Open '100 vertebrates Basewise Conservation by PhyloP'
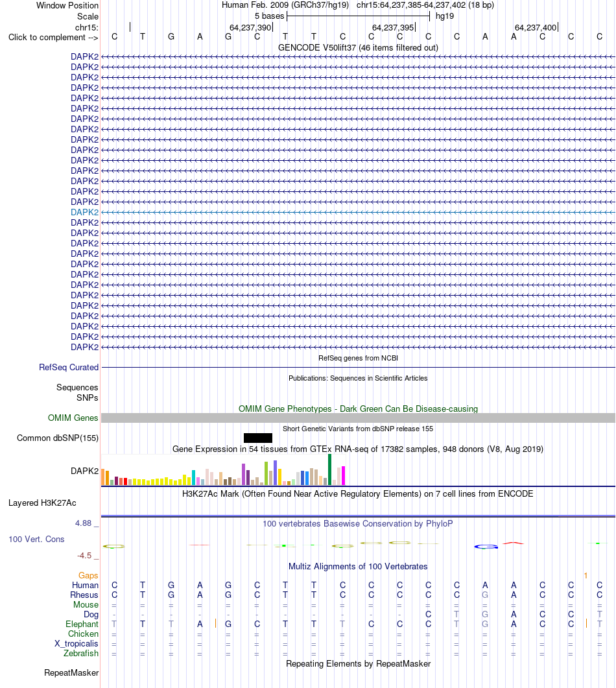This screenshot has height=688, width=616. point(358,523)
